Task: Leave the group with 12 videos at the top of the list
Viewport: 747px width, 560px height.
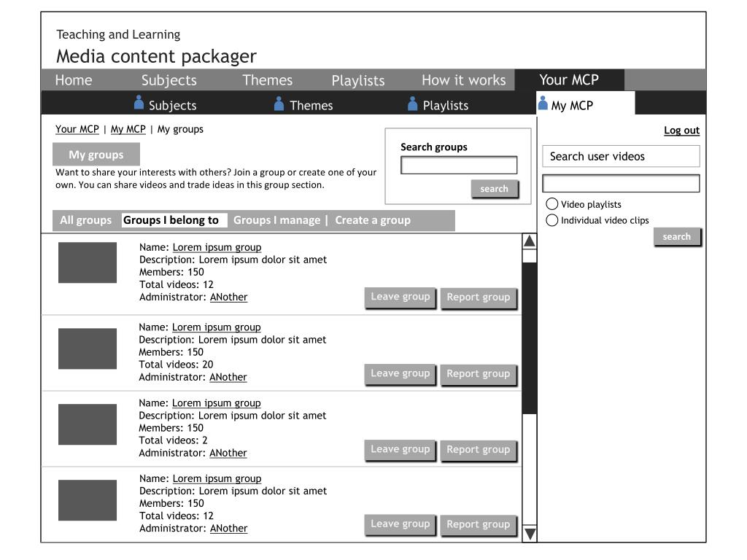Action: 400,297
